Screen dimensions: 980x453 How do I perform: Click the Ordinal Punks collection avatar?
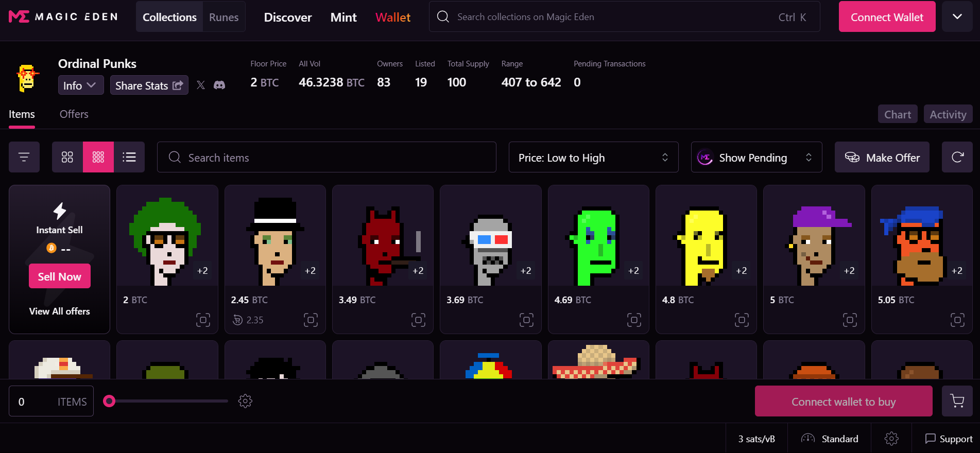tap(27, 78)
